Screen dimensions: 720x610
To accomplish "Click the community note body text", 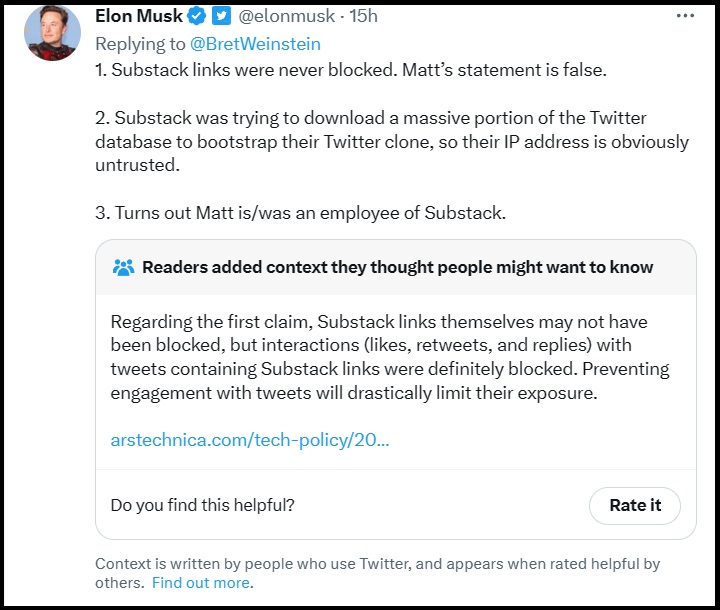I will coord(390,357).
